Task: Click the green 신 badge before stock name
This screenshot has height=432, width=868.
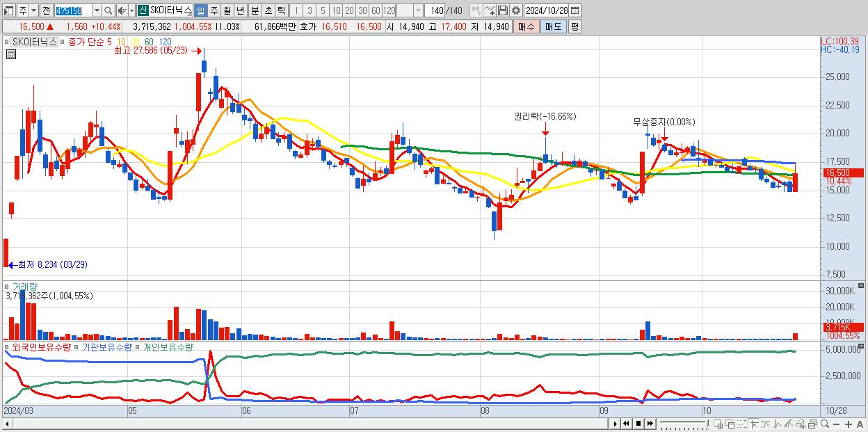Action: point(143,10)
